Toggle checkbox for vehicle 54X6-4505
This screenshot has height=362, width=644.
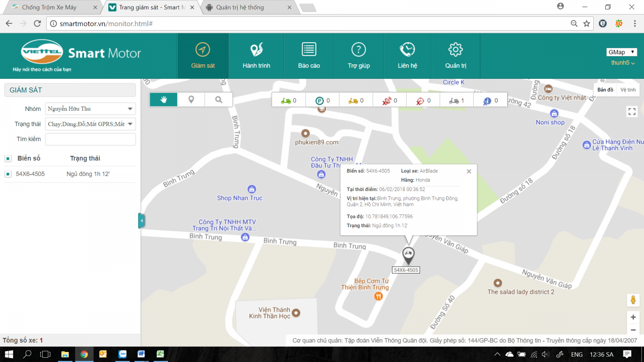point(8,174)
